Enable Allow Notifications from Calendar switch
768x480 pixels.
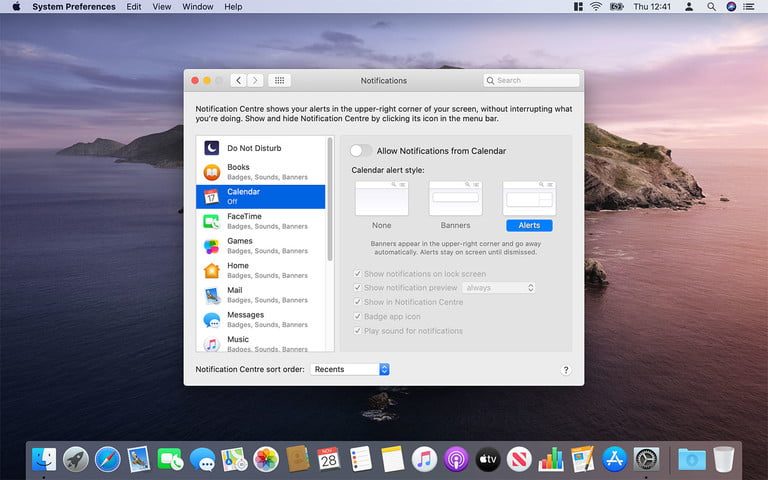click(361, 151)
